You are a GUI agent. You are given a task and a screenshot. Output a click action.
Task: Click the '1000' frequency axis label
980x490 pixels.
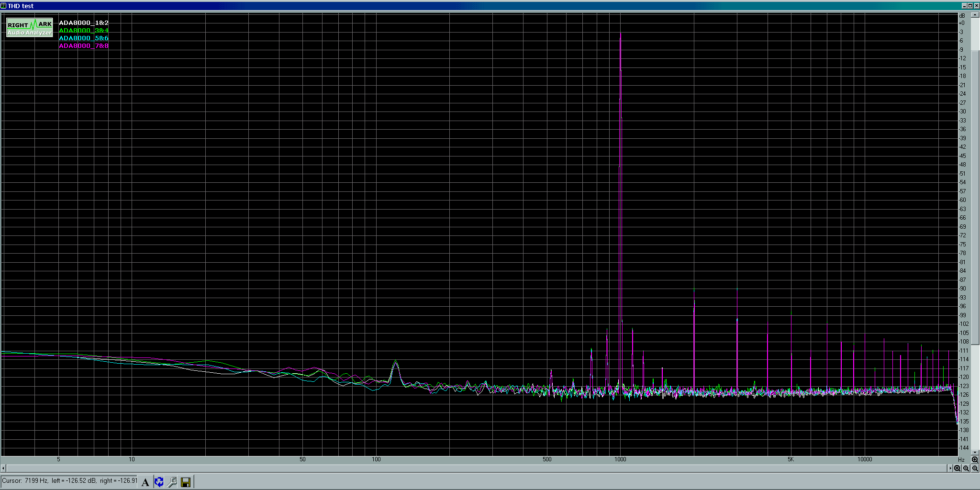pyautogui.click(x=620, y=459)
